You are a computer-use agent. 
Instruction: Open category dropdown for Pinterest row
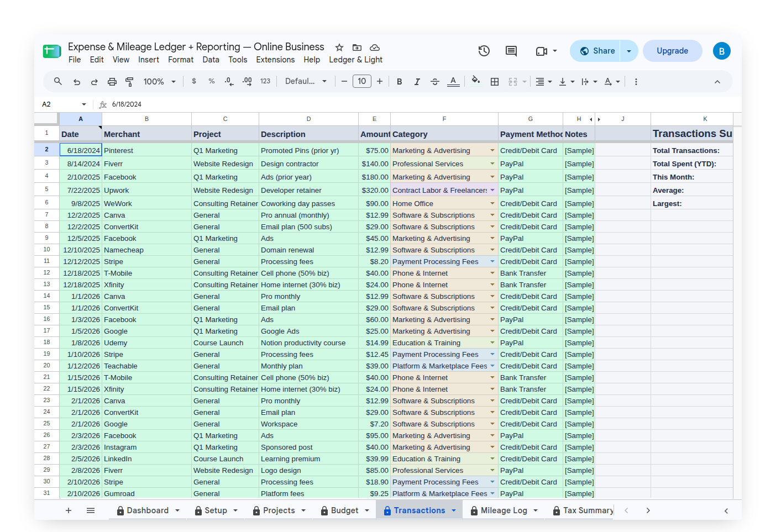(492, 150)
